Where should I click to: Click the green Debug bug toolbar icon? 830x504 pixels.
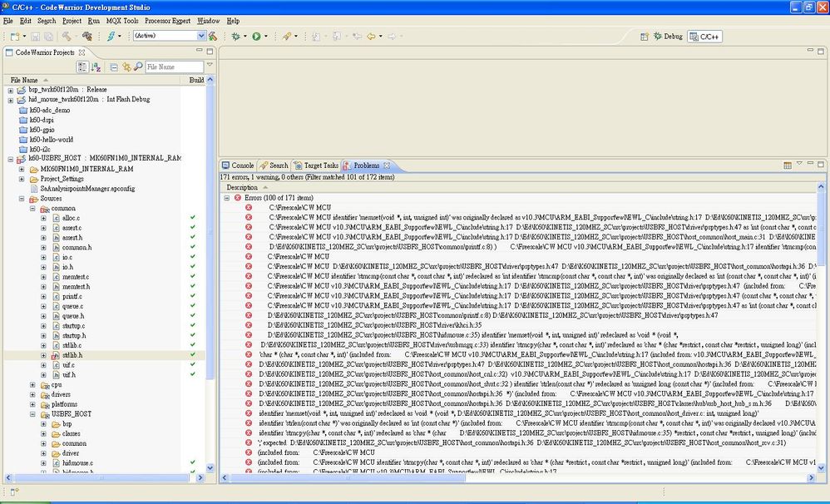(235, 36)
